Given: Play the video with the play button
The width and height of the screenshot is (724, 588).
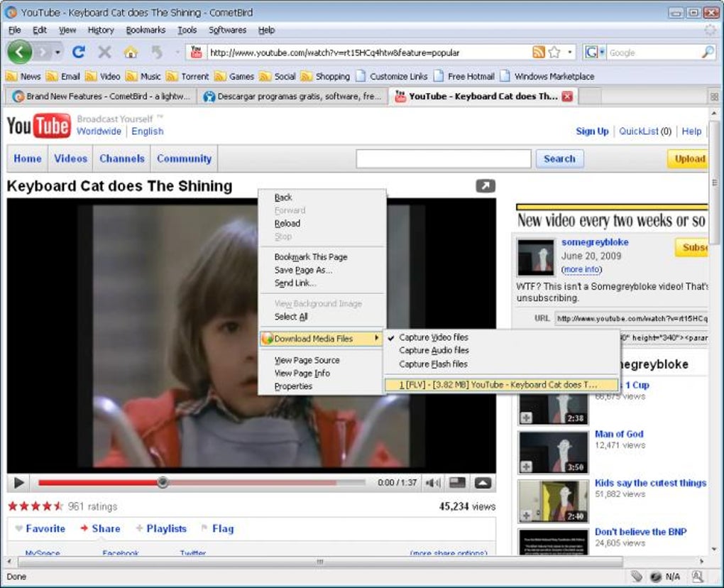Looking at the screenshot, I should click(x=19, y=483).
